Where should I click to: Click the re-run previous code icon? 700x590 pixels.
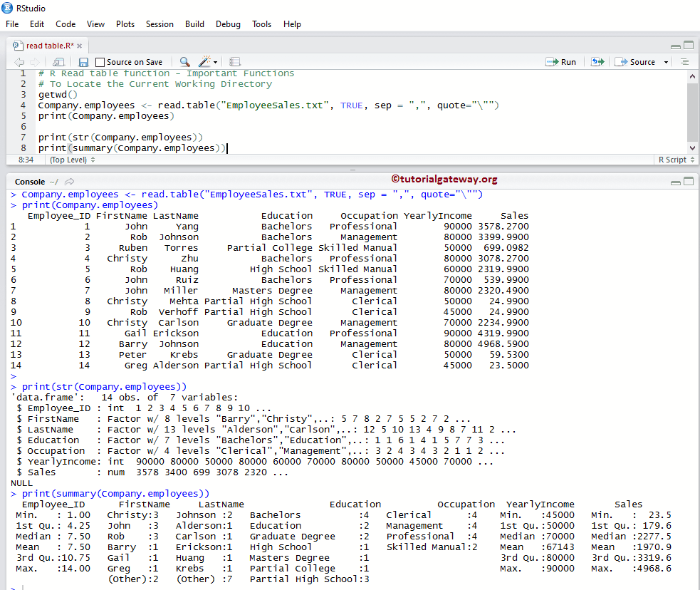click(x=597, y=62)
